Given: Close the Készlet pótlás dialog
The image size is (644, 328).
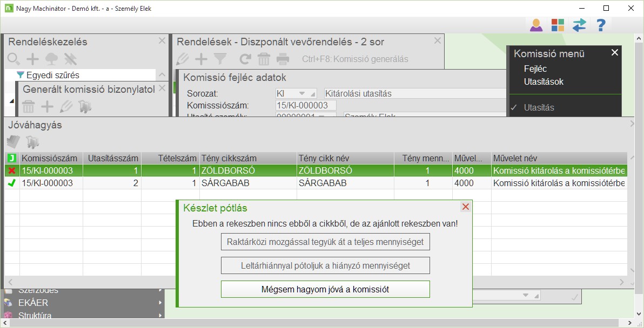Looking at the screenshot, I should click(x=465, y=207).
